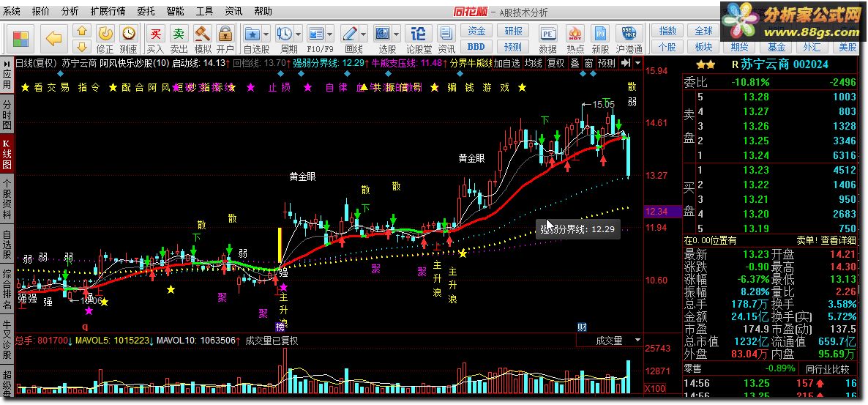Open the 系统 menu
The image size is (868, 405).
pos(12,11)
